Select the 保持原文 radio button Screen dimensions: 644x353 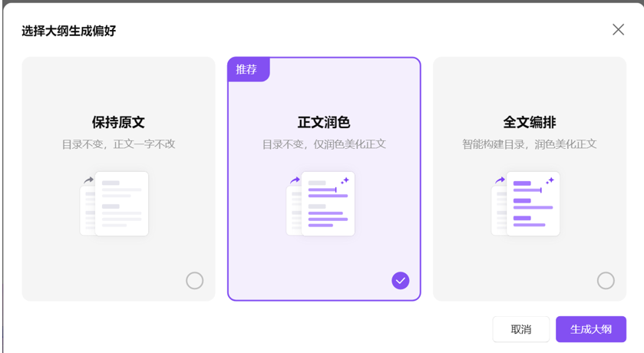pos(195,281)
